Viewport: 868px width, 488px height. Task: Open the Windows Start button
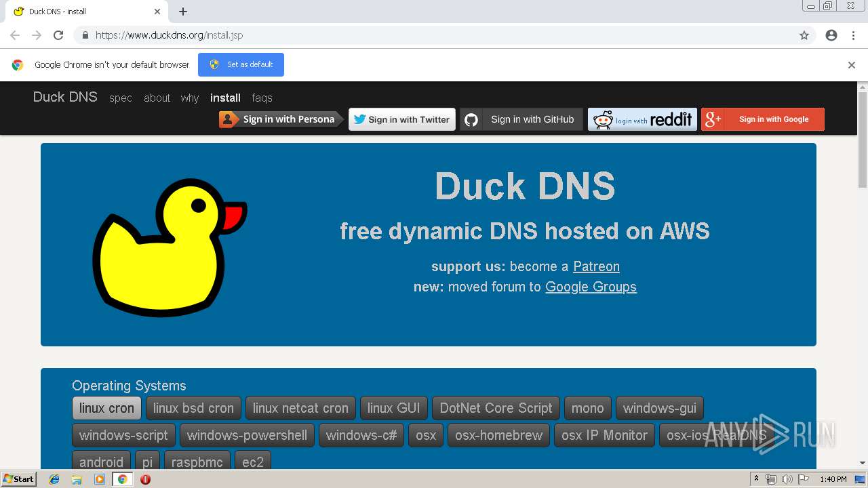click(x=18, y=479)
